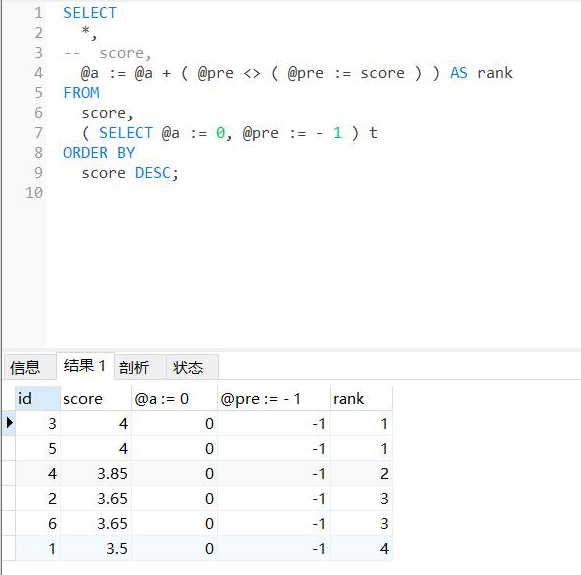Click the score column header

point(96,398)
